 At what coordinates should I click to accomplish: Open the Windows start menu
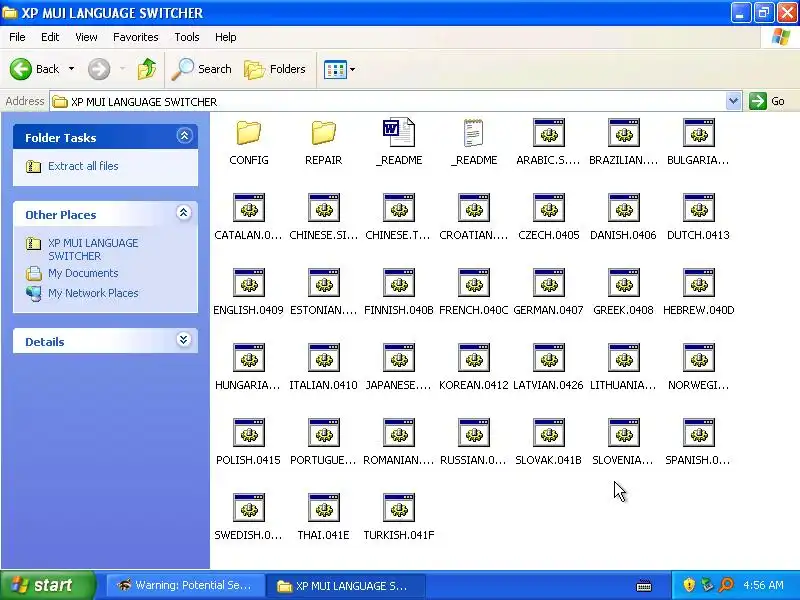point(47,585)
